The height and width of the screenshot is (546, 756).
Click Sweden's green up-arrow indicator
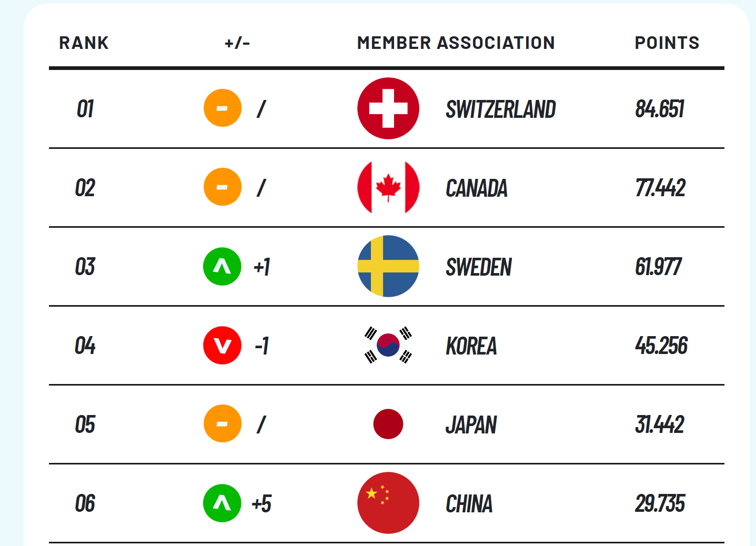tap(223, 267)
